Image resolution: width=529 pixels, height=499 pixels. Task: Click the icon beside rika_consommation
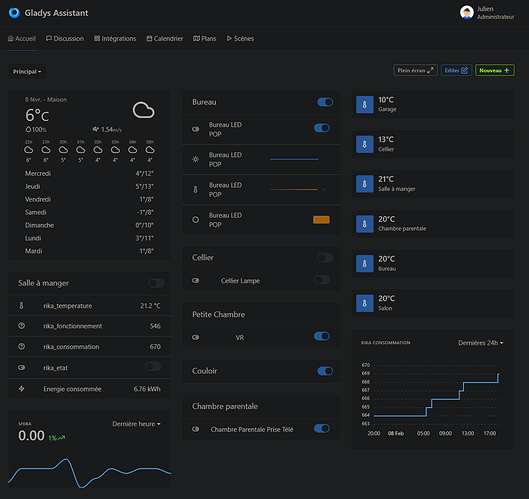click(x=21, y=346)
